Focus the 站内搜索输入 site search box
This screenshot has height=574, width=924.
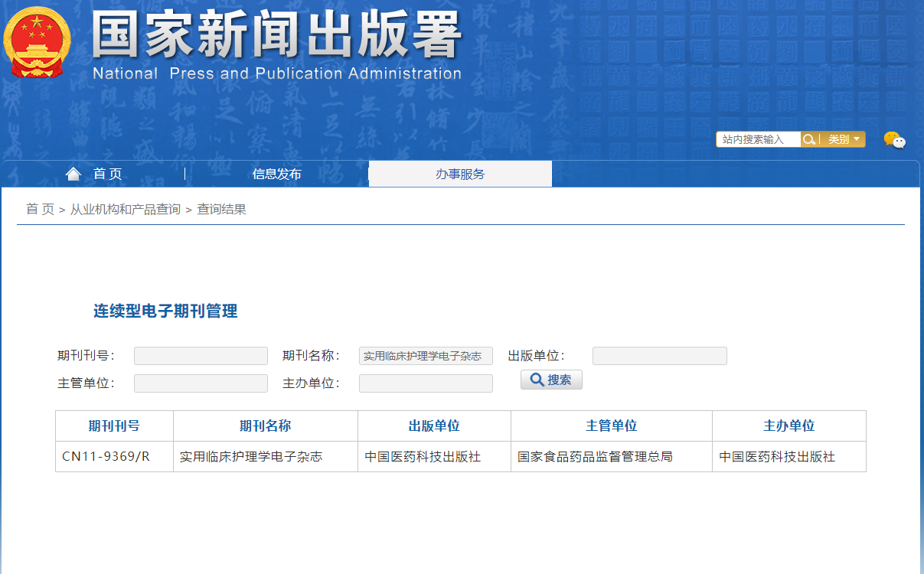tap(758, 139)
